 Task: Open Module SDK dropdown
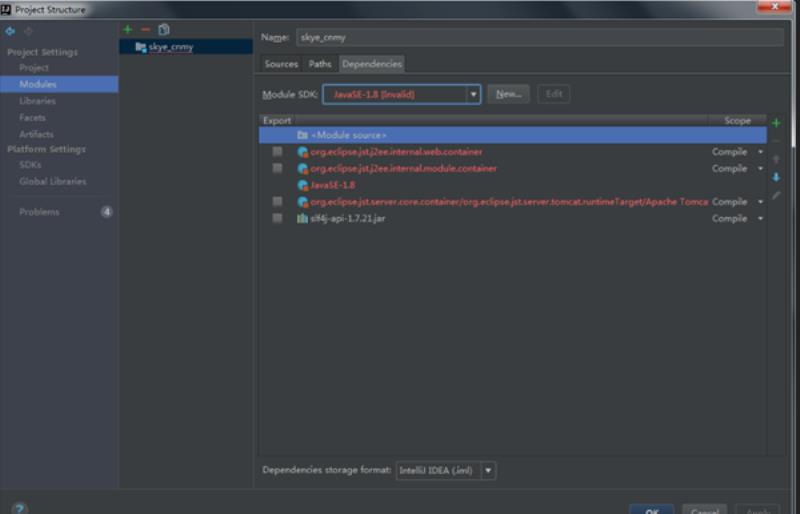pos(473,94)
